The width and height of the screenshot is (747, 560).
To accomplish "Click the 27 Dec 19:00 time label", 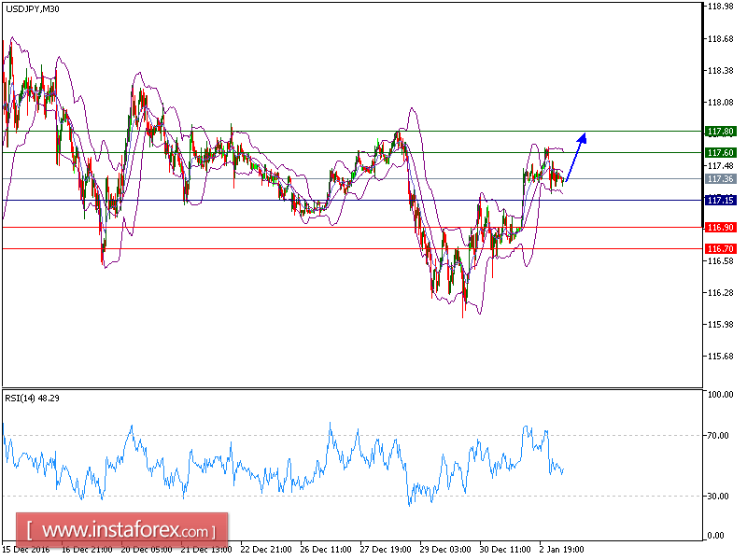I will pyautogui.click(x=382, y=549).
